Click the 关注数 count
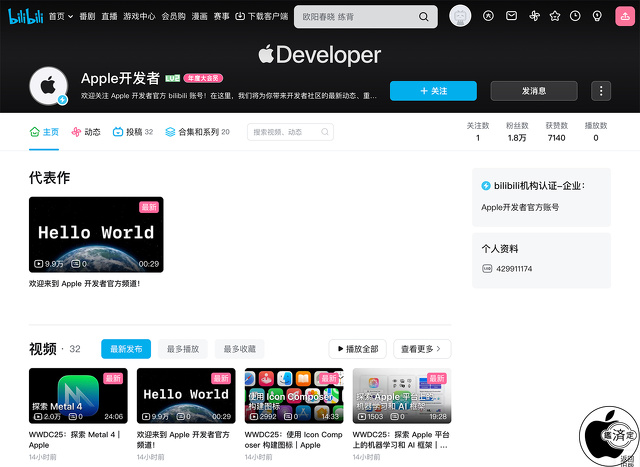This screenshot has height=467, width=640. coord(478,131)
